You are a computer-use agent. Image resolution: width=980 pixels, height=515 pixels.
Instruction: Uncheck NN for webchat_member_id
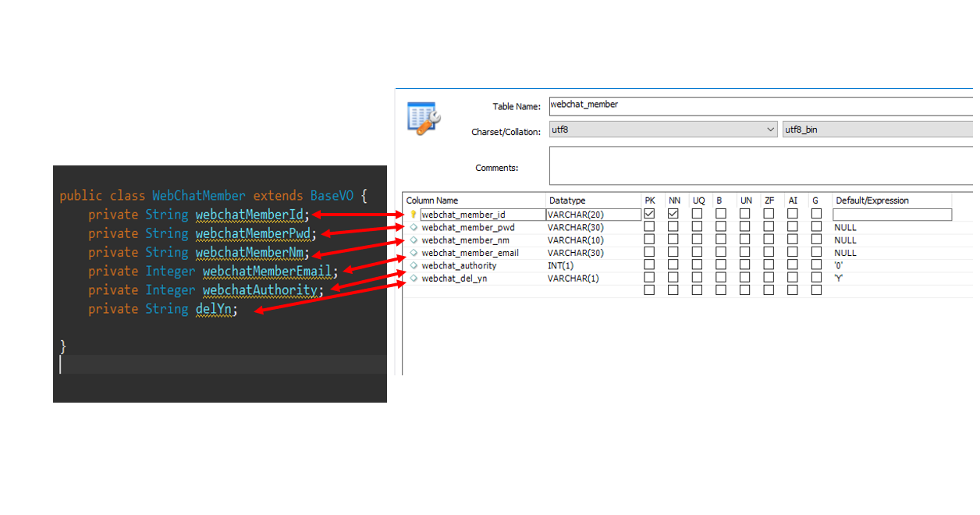[x=673, y=214]
